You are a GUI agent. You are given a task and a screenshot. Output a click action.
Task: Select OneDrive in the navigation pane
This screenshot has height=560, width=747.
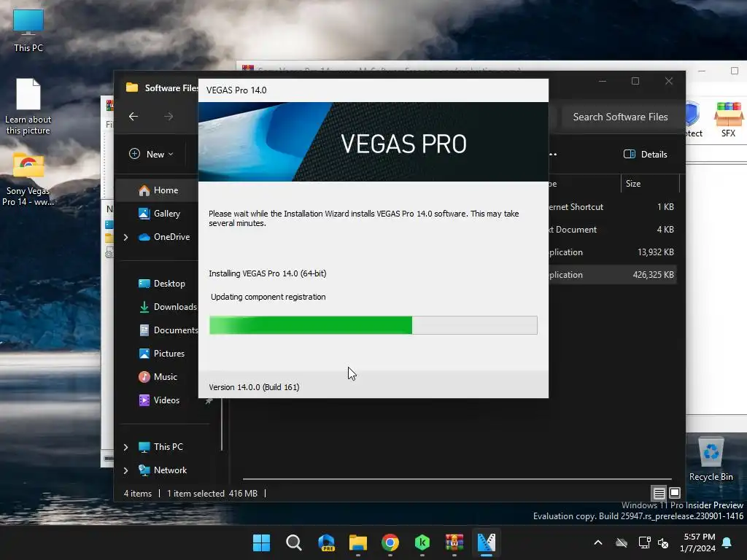[164, 237]
